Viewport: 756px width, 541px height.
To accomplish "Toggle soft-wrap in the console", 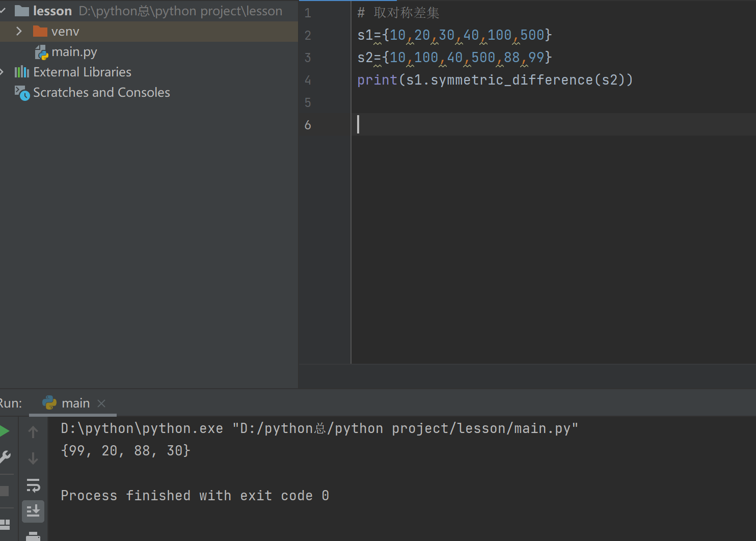I will pos(33,485).
